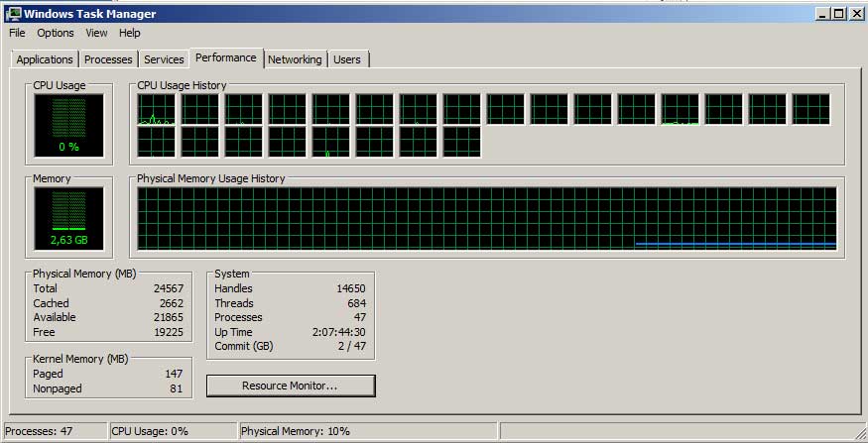
Task: Click Cached memory value 2662
Action: click(x=171, y=303)
